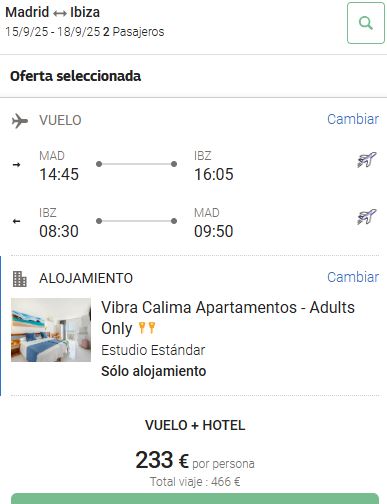
Task: Select the Vibra Calima Apartamentos hotel name
Action: click(228, 318)
